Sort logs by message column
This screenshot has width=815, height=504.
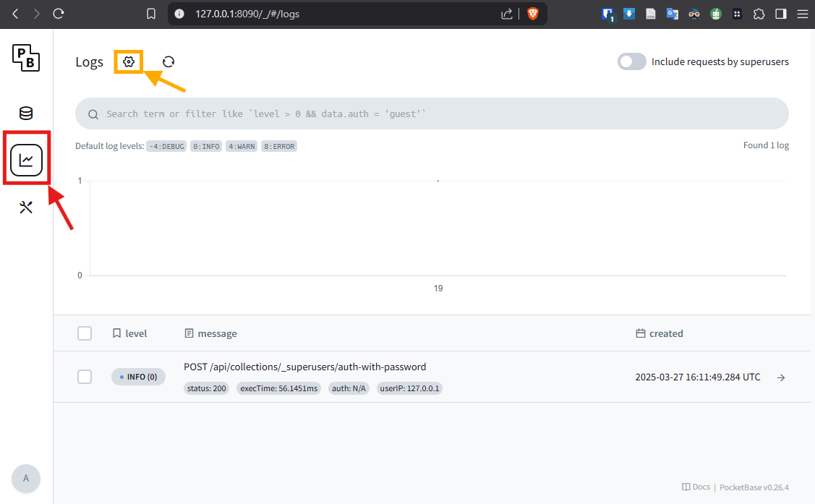(x=210, y=333)
